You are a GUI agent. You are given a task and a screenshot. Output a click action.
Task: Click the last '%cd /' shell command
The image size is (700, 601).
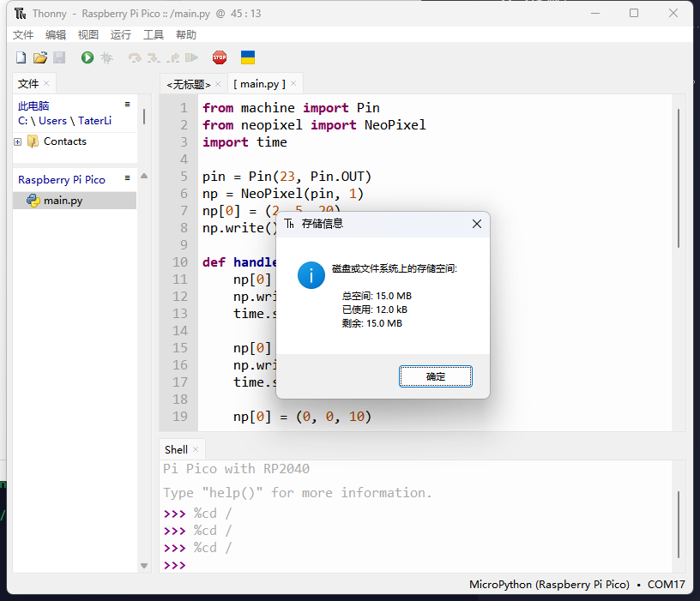tap(213, 548)
